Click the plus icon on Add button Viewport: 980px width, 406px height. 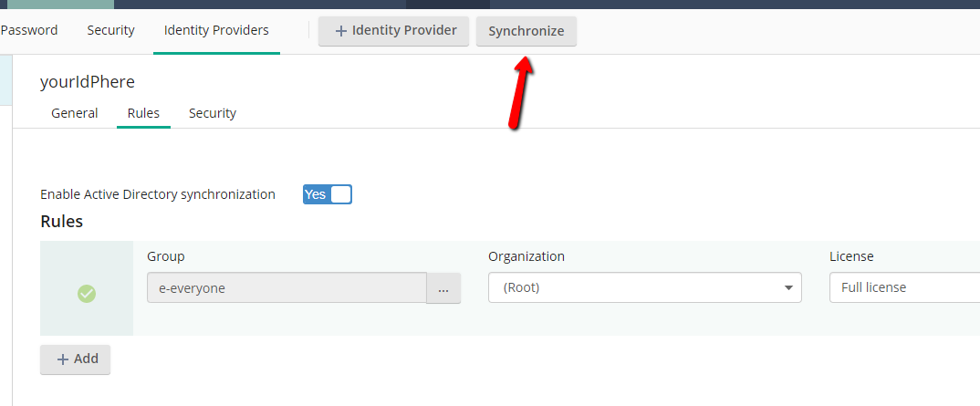(x=62, y=359)
